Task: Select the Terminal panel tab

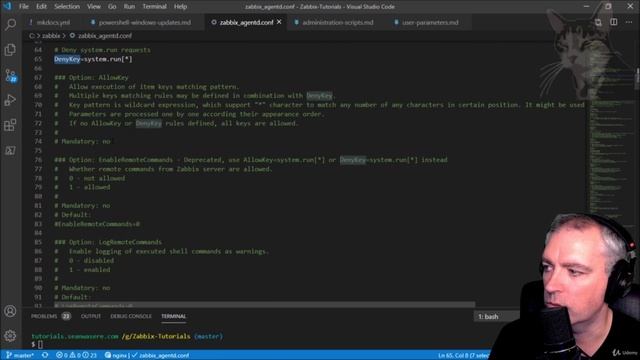Action: (x=173, y=316)
